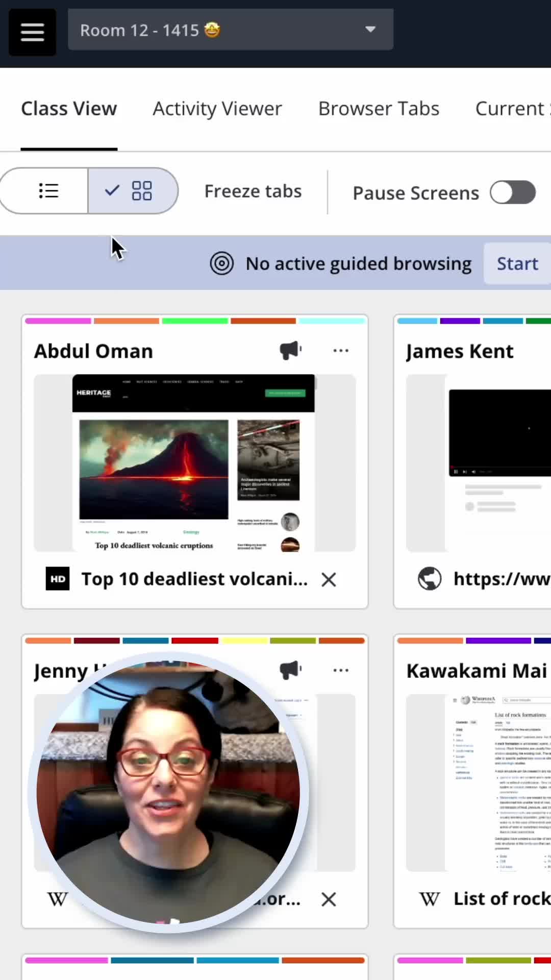This screenshot has width=551, height=980.
Task: Open Abdul Oman's more options menu
Action: point(341,351)
